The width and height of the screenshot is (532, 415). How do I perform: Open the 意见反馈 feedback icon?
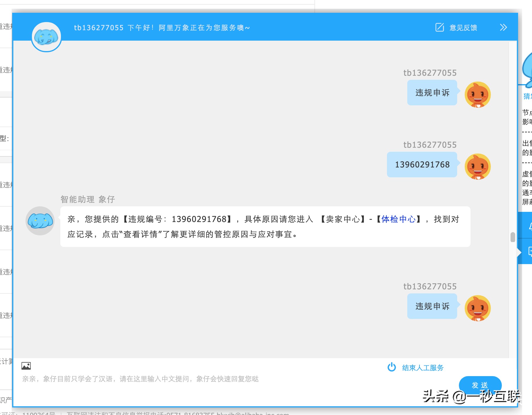click(x=439, y=27)
